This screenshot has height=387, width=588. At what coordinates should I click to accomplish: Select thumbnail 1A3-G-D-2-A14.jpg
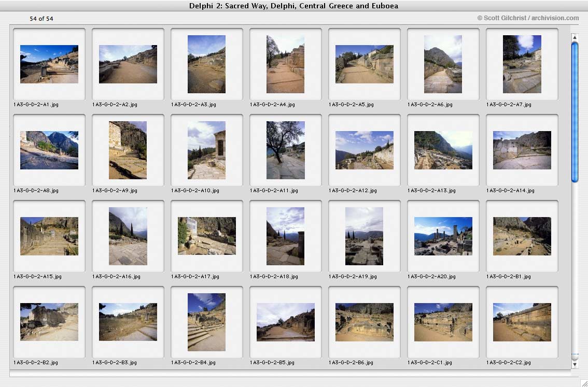pos(522,150)
